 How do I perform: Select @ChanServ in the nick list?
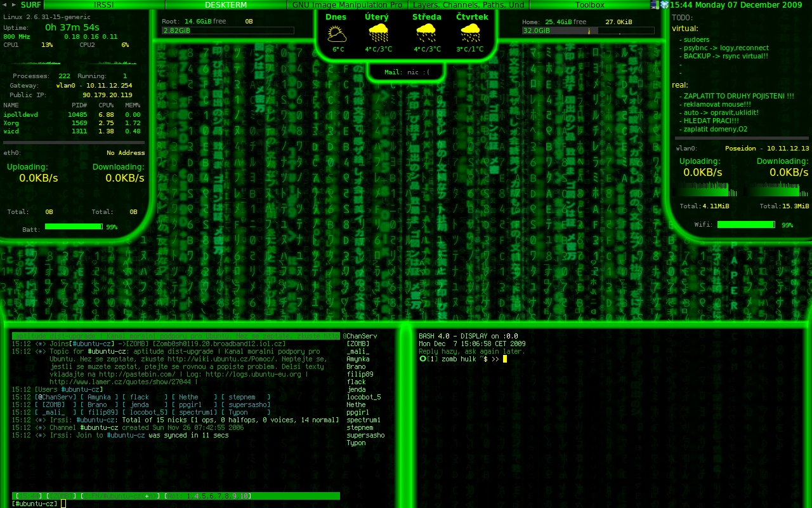360,336
